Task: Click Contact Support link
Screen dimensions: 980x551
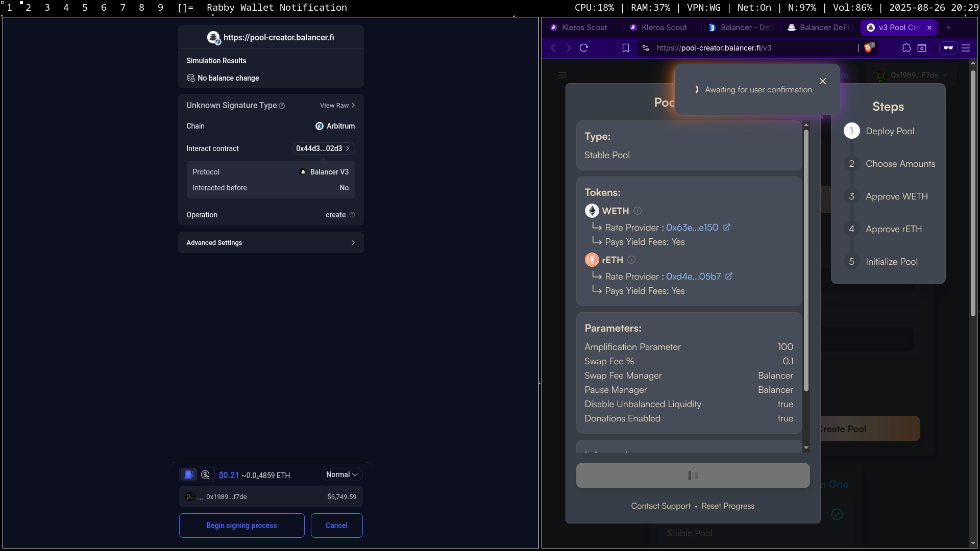Action: coord(660,506)
